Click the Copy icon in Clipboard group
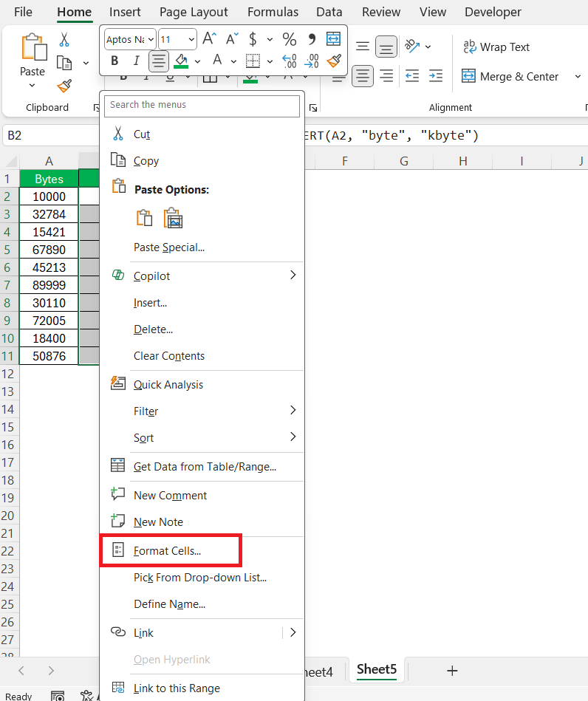 point(64,63)
